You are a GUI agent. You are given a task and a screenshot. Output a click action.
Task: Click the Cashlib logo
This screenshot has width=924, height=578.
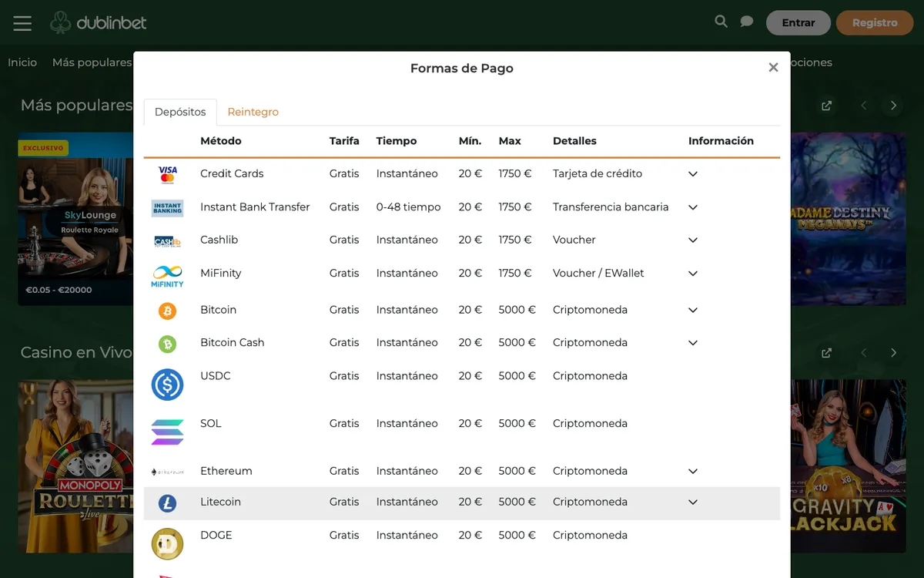tap(167, 241)
